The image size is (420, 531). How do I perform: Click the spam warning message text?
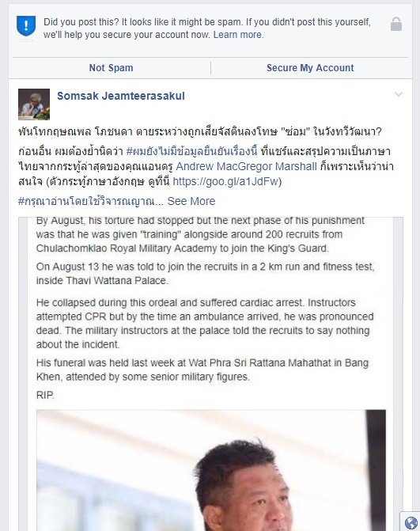(207, 28)
